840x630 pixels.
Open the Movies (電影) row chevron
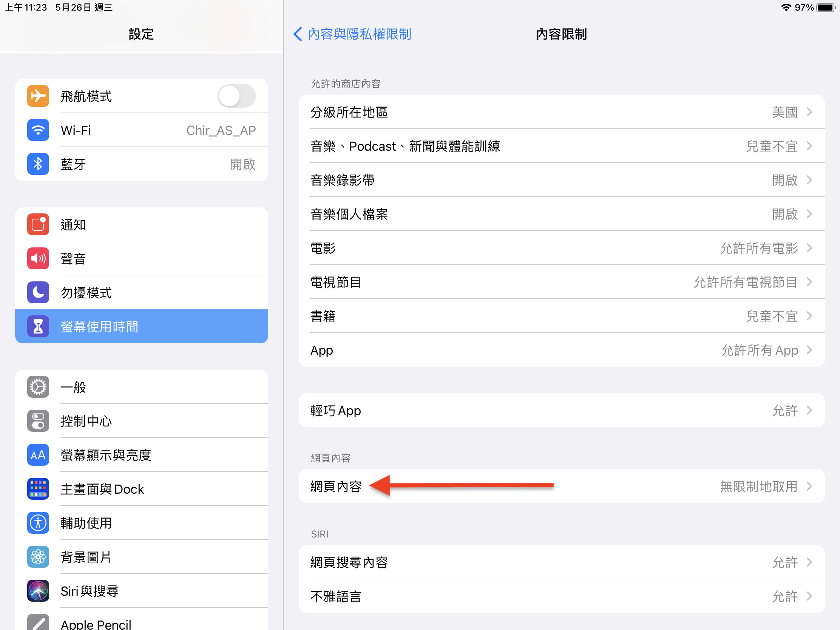[x=809, y=248]
